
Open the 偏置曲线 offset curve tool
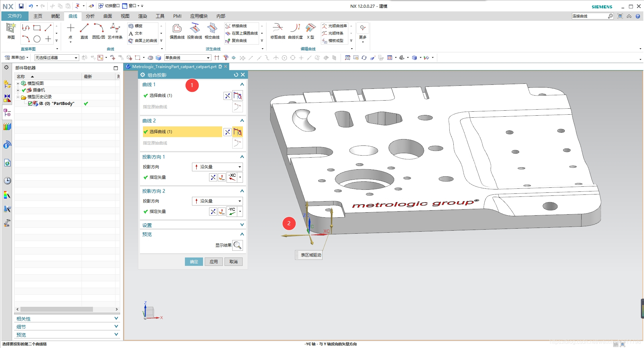pos(177,31)
